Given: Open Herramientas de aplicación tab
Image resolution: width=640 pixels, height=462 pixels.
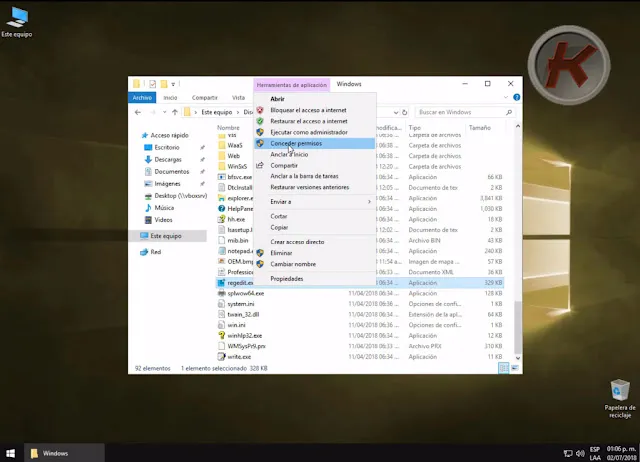Looking at the screenshot, I should click(x=291, y=85).
